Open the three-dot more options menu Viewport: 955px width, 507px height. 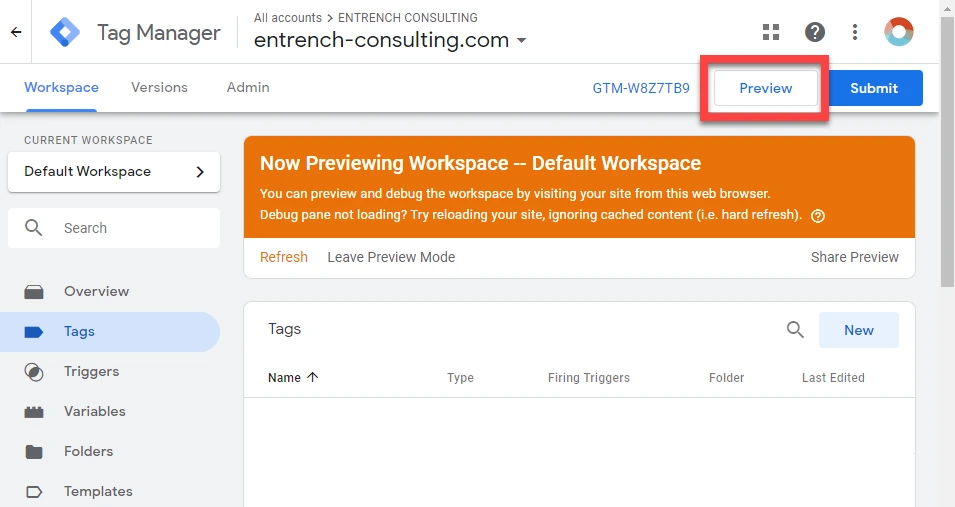(x=855, y=32)
